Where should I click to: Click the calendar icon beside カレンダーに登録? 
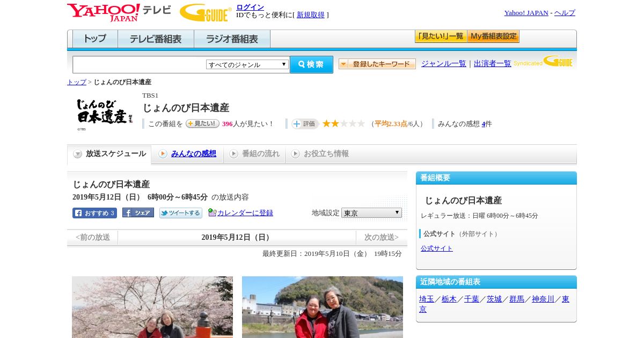pyautogui.click(x=212, y=212)
